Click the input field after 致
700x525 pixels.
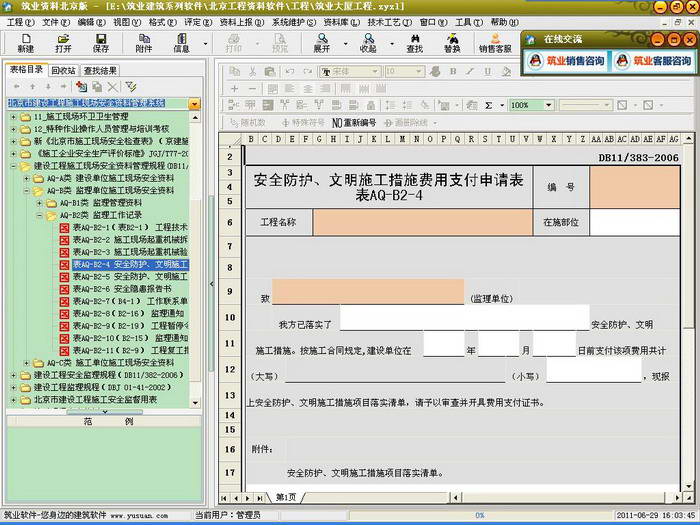coord(368,292)
